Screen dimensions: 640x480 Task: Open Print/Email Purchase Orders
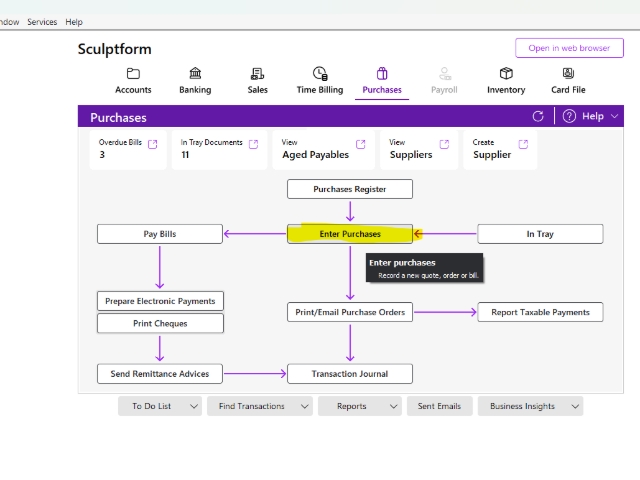(x=350, y=312)
